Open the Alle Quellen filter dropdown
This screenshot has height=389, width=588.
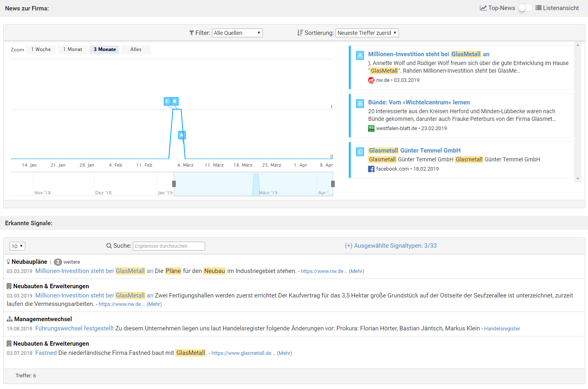237,33
